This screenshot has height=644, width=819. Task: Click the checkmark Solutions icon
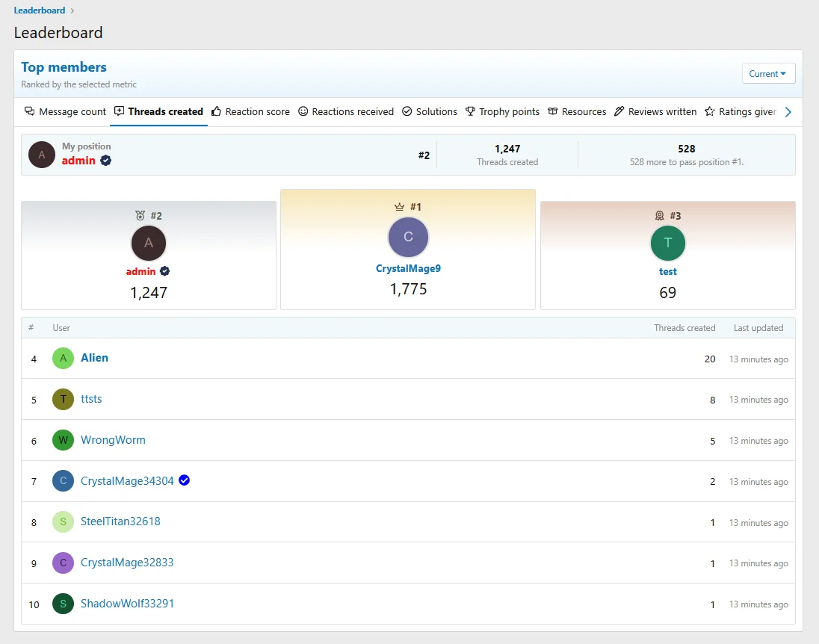407,111
